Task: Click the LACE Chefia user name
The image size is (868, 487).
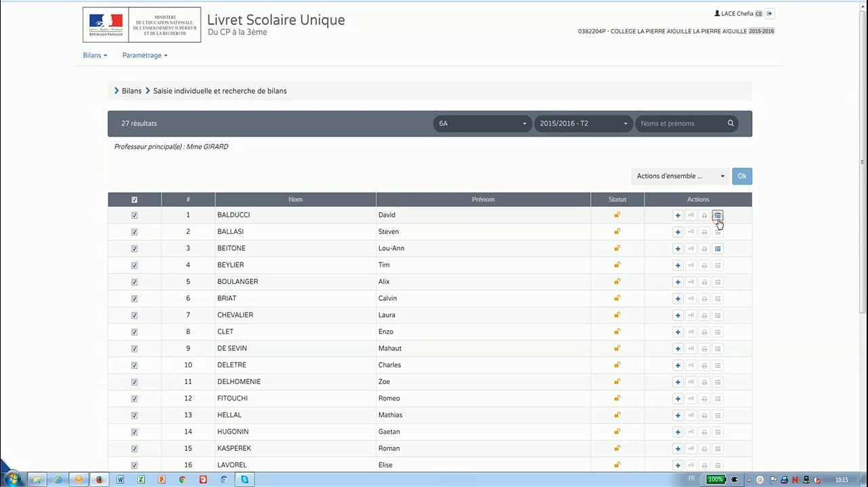Action: pos(737,14)
